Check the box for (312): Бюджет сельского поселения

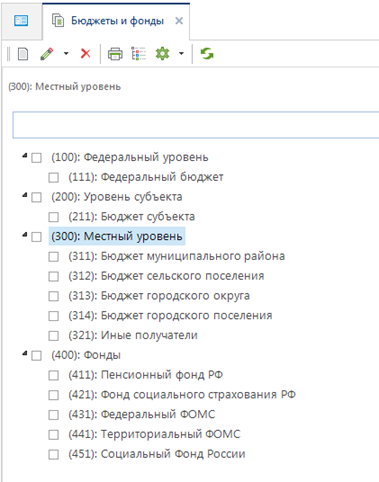click(53, 276)
